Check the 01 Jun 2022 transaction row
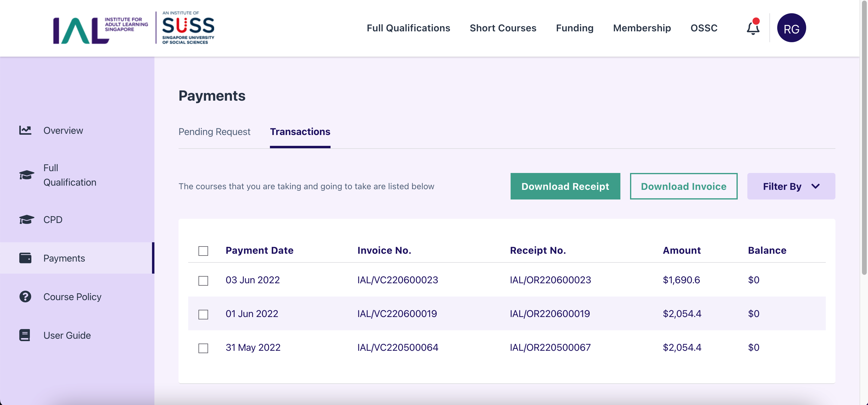The image size is (868, 405). pyautogui.click(x=203, y=314)
